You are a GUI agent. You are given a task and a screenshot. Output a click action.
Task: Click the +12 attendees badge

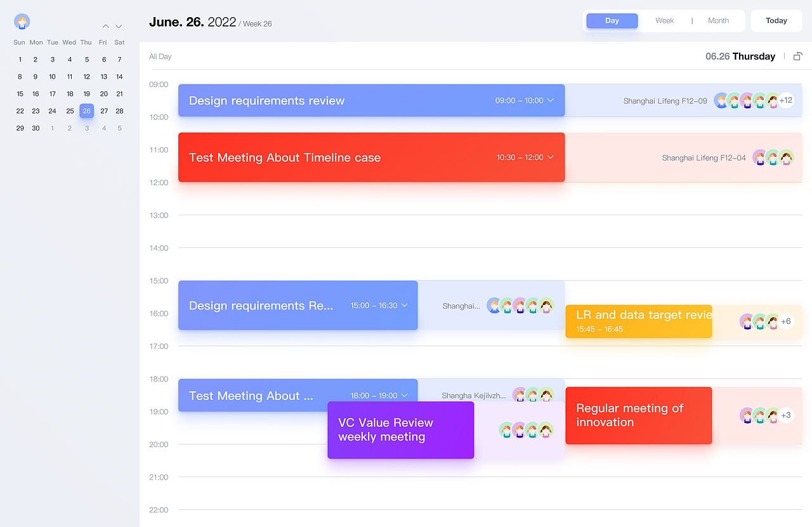click(x=786, y=100)
